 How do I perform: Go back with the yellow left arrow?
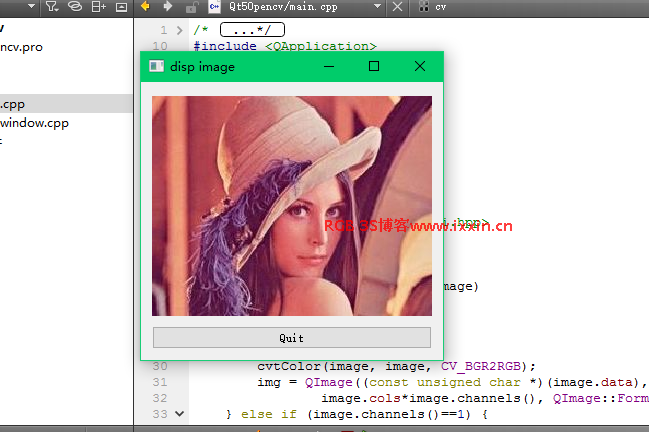pos(145,6)
